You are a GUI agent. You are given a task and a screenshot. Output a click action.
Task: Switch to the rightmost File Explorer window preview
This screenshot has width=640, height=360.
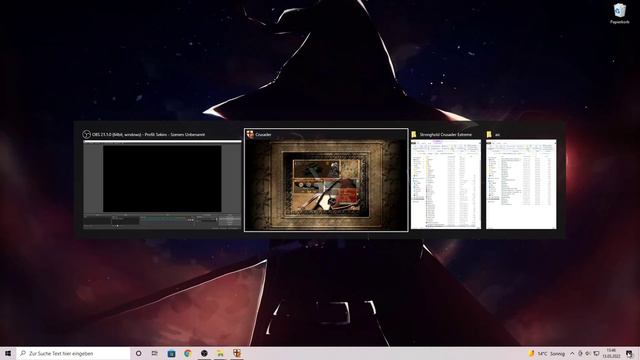[521, 184]
